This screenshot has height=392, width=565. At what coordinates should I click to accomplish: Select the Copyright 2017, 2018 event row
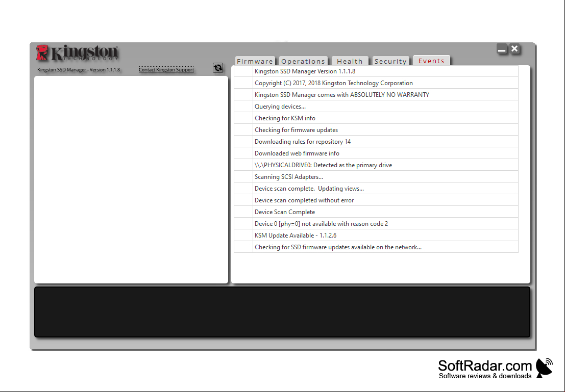376,83
